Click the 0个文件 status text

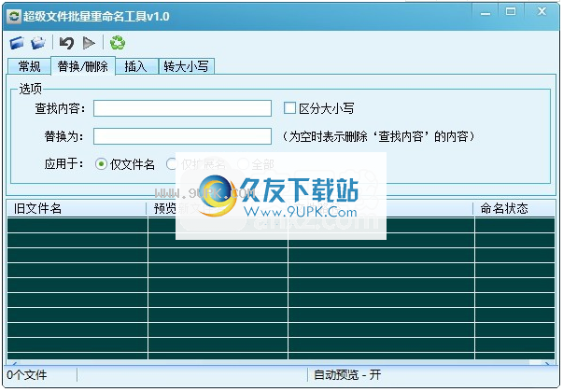pyautogui.click(x=27, y=375)
